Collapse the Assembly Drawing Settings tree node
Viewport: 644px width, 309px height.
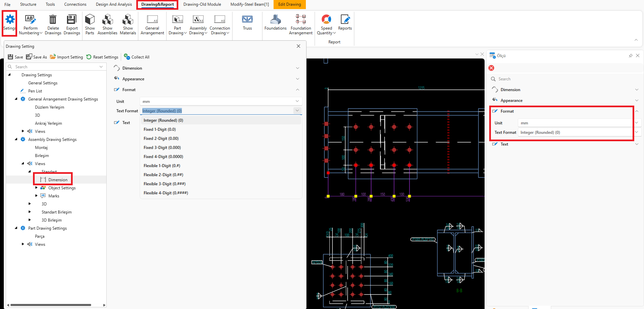16,139
